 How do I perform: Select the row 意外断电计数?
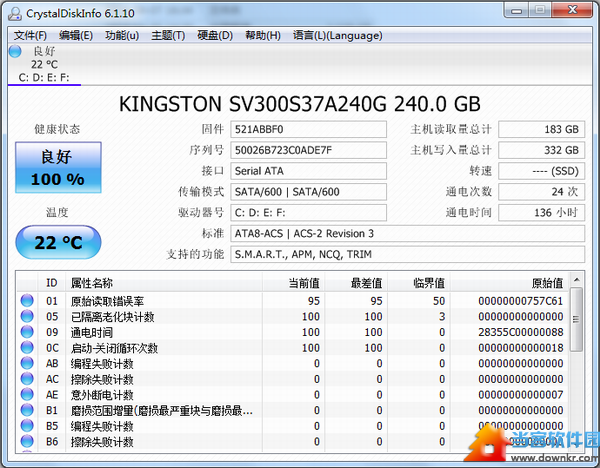pyautogui.click(x=293, y=395)
